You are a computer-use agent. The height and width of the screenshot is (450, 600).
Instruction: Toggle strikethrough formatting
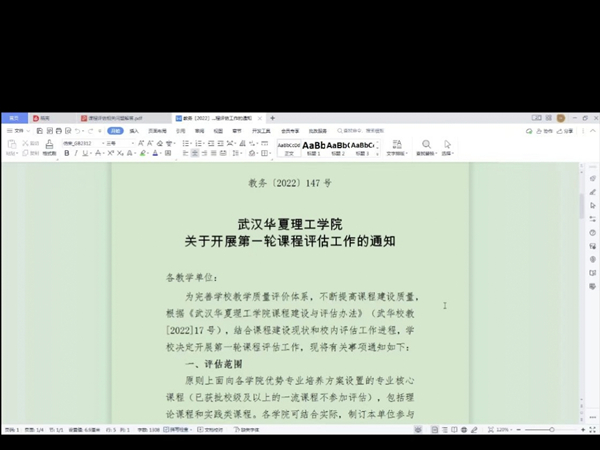click(98, 153)
